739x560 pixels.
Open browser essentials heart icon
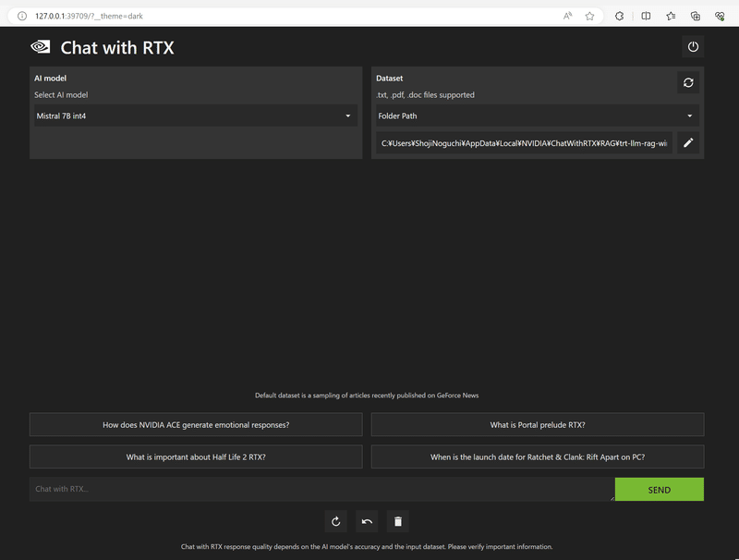720,16
